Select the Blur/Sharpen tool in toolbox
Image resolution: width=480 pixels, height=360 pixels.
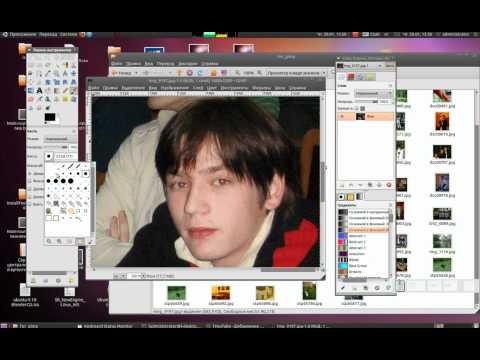[x=31, y=108]
